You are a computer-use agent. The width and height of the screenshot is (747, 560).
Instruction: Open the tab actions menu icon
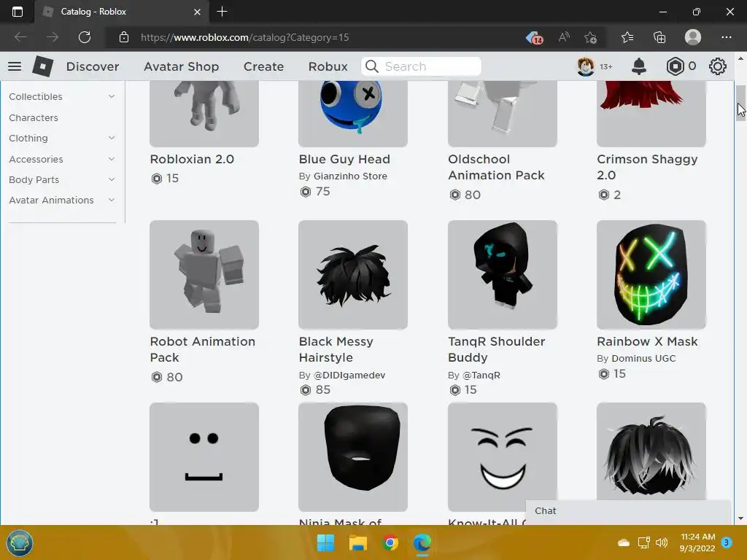coord(18,12)
